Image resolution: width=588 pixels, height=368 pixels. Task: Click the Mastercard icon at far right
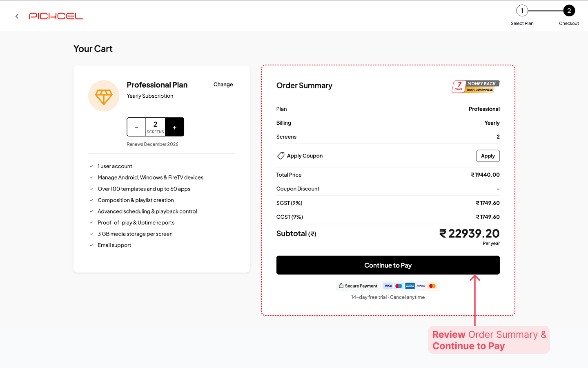pyautogui.click(x=432, y=286)
